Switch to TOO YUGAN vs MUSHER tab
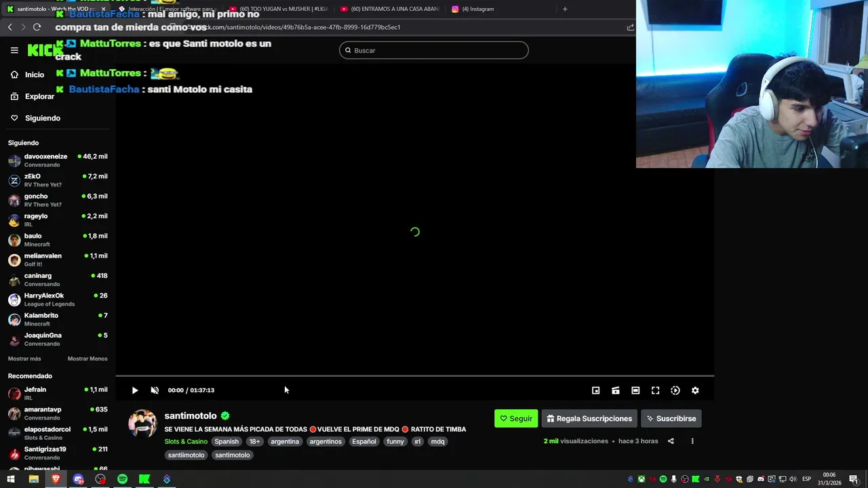This screenshot has width=868, height=488. (x=280, y=9)
